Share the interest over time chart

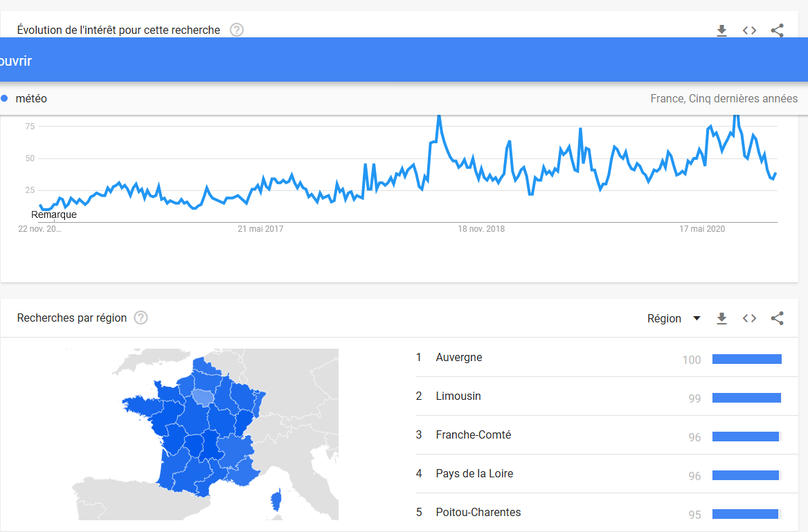[x=777, y=30]
